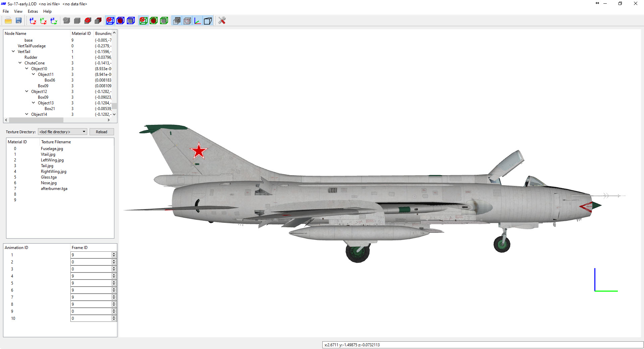The width and height of the screenshot is (644, 349).
Task: Switch to the ZY axis view
Action: pos(54,21)
